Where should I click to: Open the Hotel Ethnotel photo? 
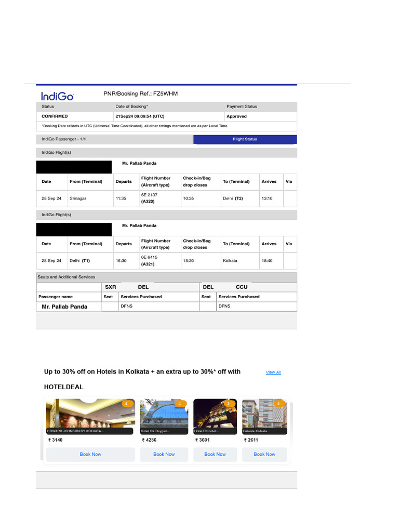pos(215,417)
